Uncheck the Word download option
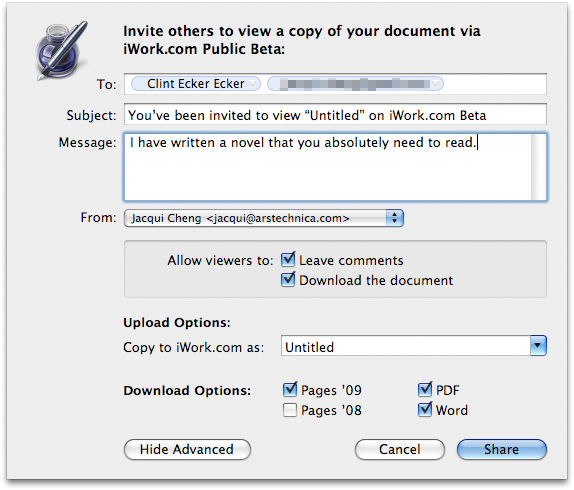Viewport: 574px width, 490px height. pyautogui.click(x=425, y=410)
